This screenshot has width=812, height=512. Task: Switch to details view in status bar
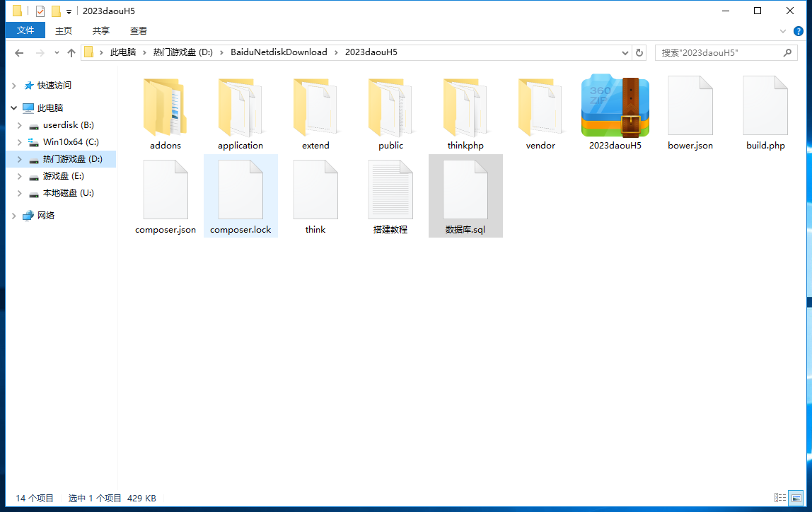[x=780, y=498]
